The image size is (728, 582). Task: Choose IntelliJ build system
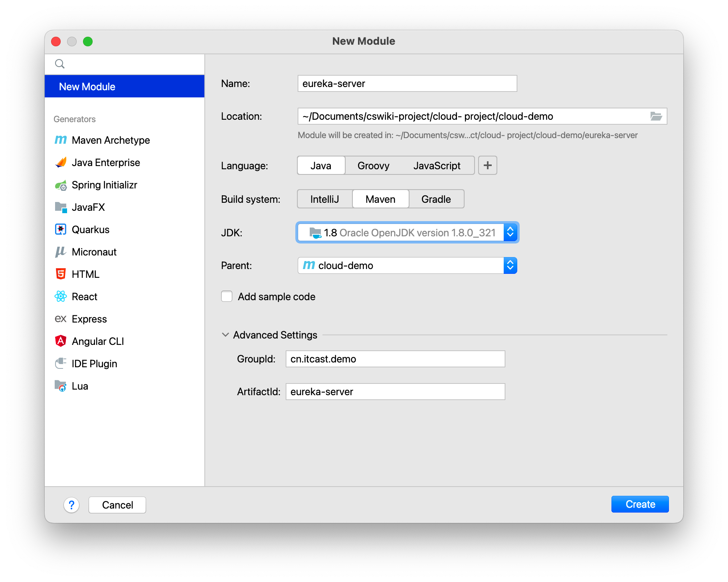(324, 199)
